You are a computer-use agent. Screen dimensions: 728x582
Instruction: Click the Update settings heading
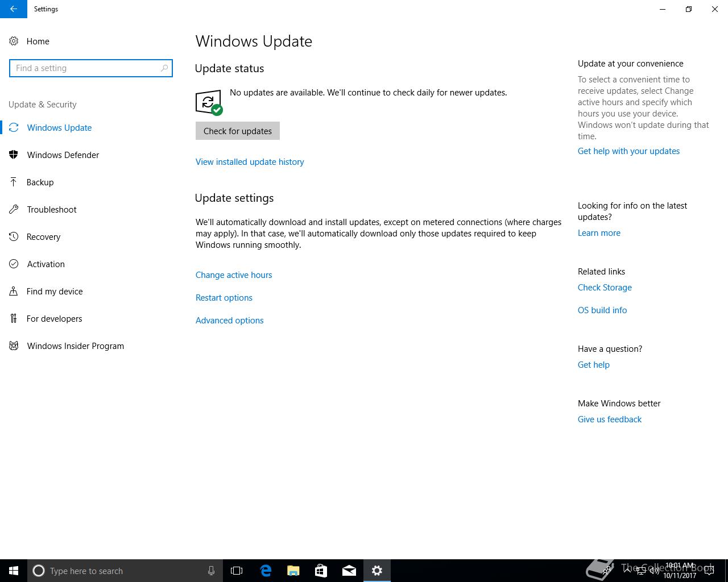tap(234, 198)
